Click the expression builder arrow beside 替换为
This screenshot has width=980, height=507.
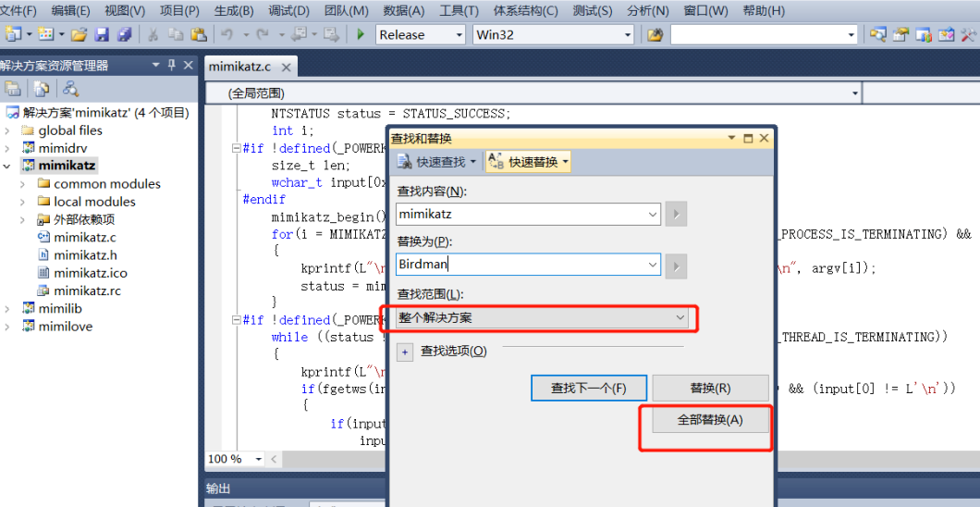[676, 266]
